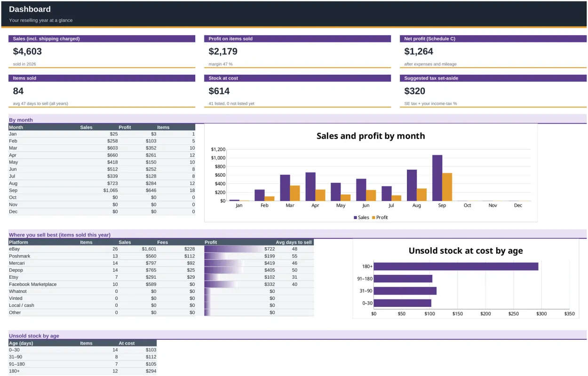Click the orange Profit legend swatch
This screenshot has height=376, width=588.
point(373,218)
